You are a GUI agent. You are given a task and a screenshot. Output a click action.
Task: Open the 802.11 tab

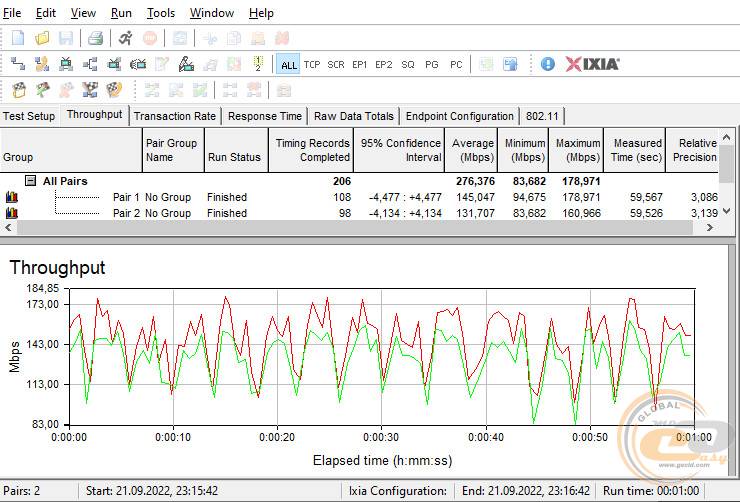pos(542,116)
